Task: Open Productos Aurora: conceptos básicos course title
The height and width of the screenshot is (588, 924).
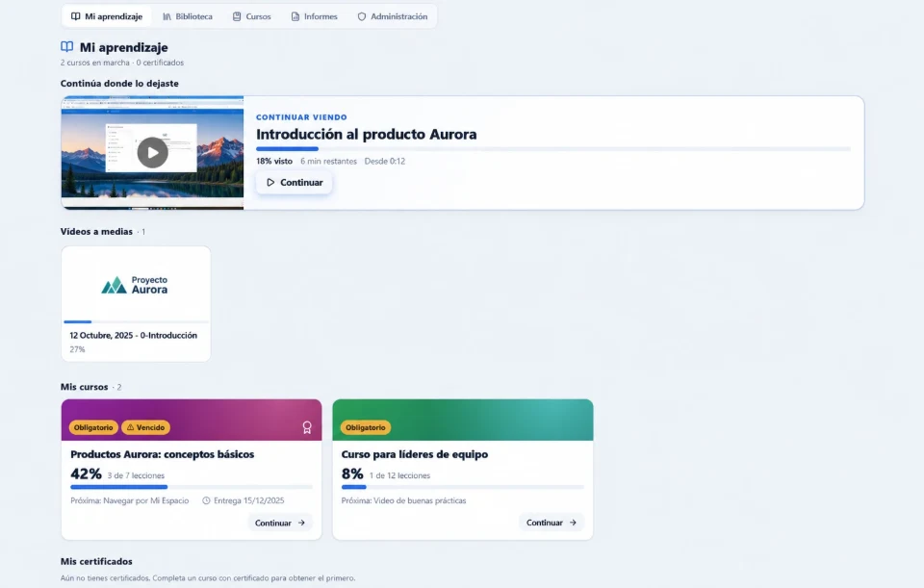Action: coord(162,454)
